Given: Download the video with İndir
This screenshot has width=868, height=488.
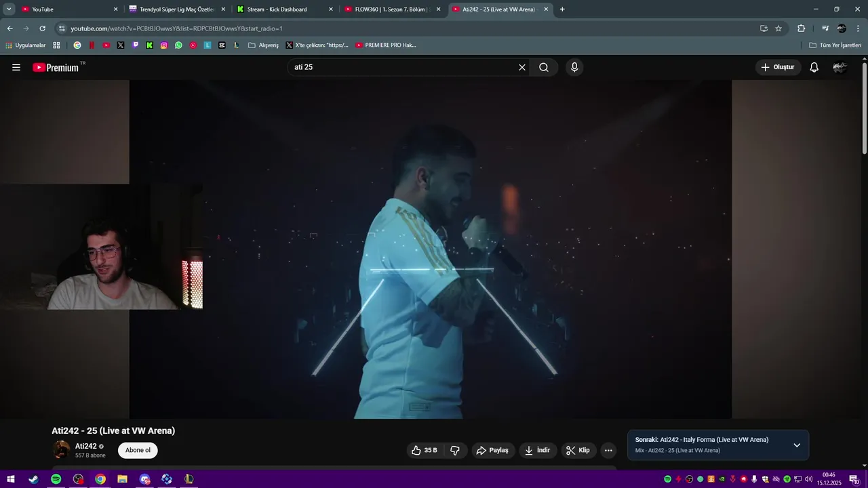Looking at the screenshot, I should tap(538, 450).
